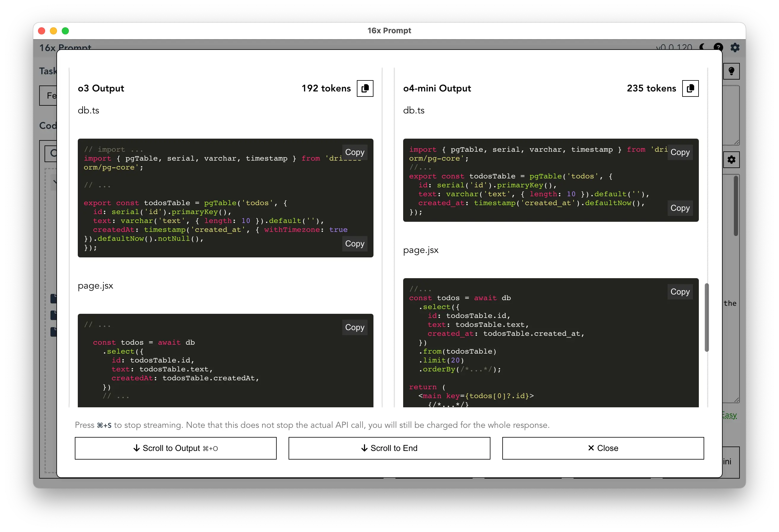Click the macOS yellow minimize button
Image resolution: width=779 pixels, height=532 pixels.
coord(53,31)
